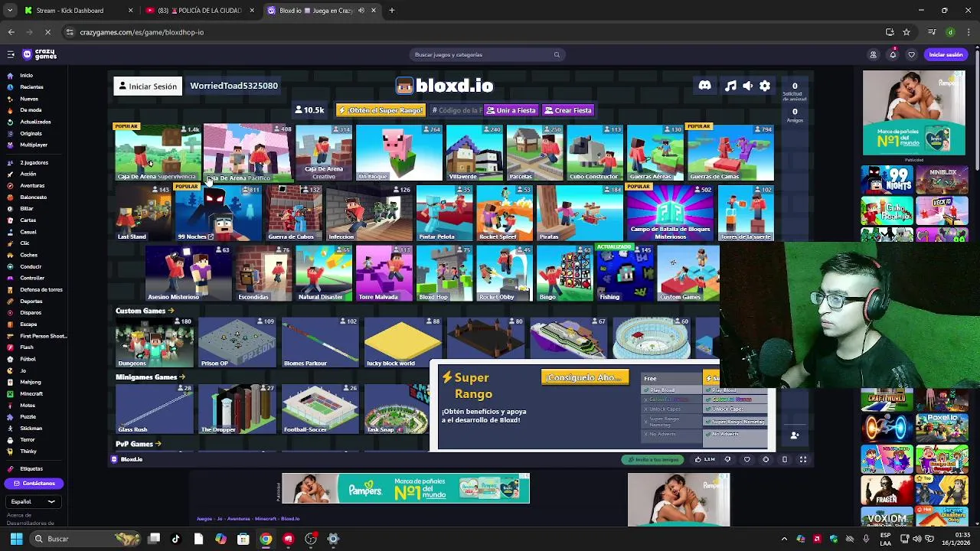
Task: Click the add friend icon at game's right edge
Action: [x=795, y=435]
